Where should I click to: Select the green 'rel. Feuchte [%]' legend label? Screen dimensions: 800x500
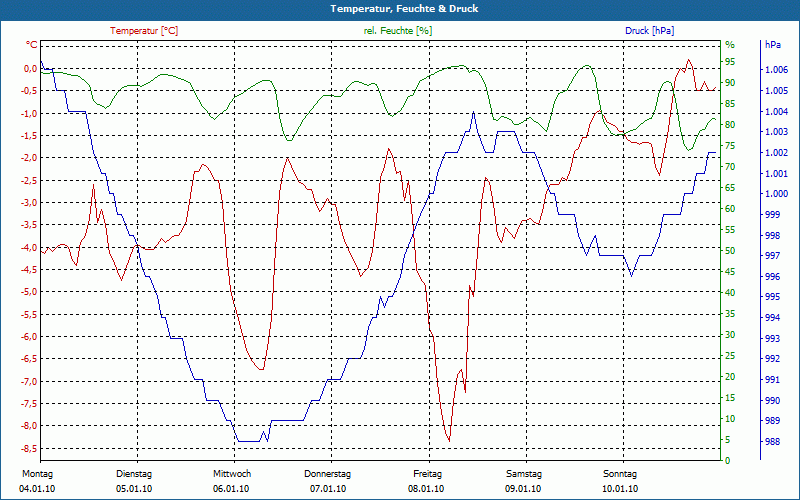(397, 31)
